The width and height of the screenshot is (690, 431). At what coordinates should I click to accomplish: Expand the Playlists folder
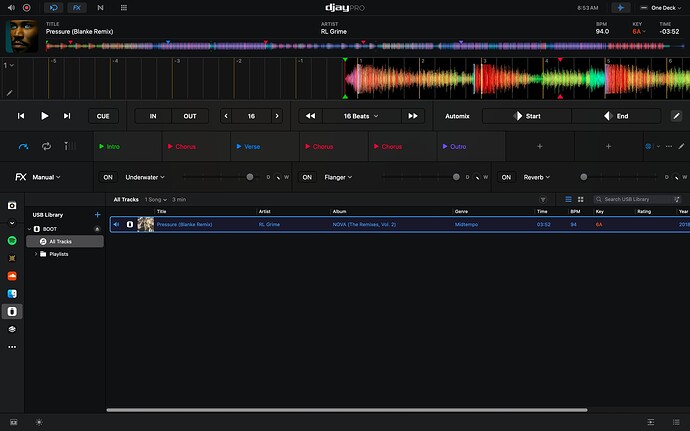coord(36,254)
